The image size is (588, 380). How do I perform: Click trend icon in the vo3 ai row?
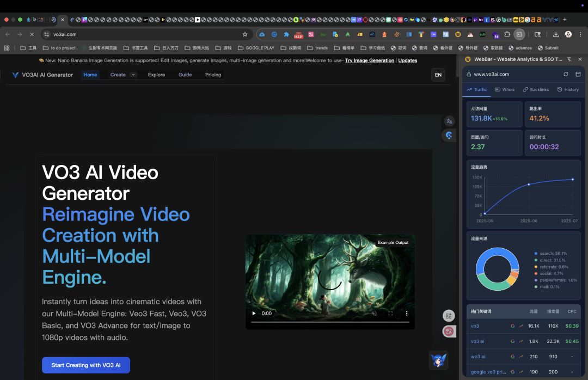pos(521,341)
